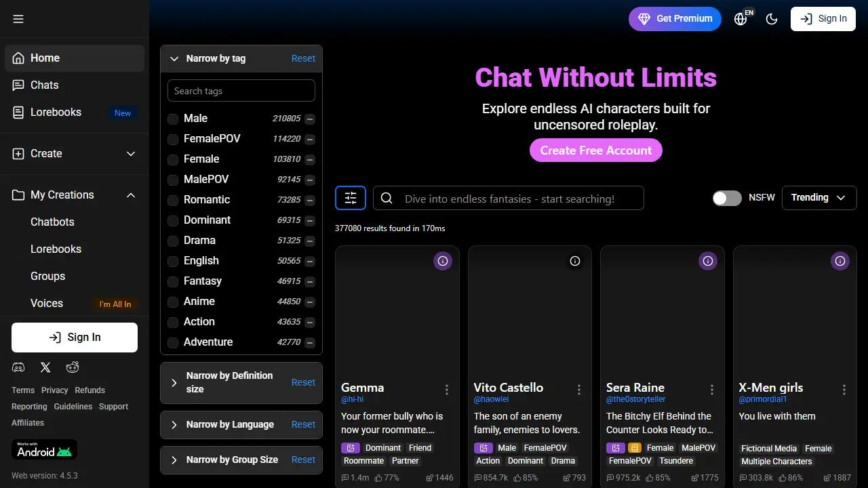This screenshot has width=868, height=488.
Task: Show info for Sera Raine card
Action: (708, 261)
